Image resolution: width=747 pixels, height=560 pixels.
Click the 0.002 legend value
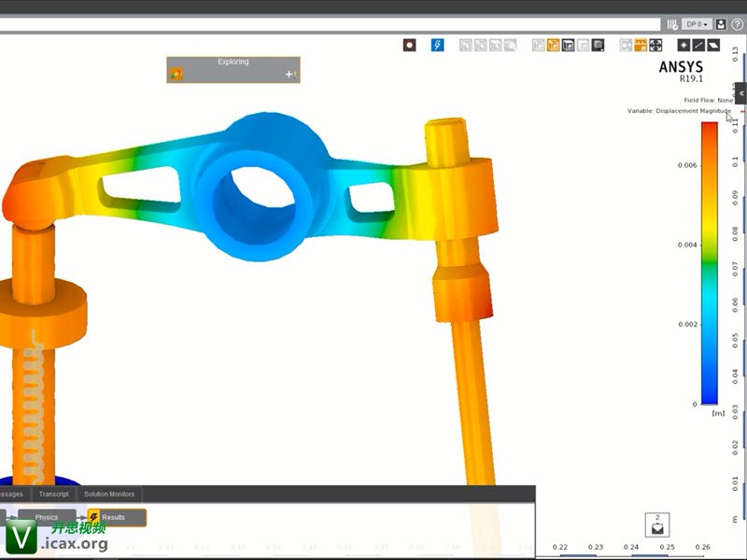(x=687, y=324)
